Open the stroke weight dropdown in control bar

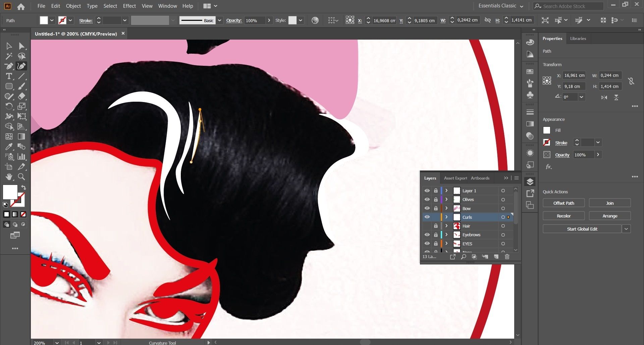pyautogui.click(x=125, y=20)
